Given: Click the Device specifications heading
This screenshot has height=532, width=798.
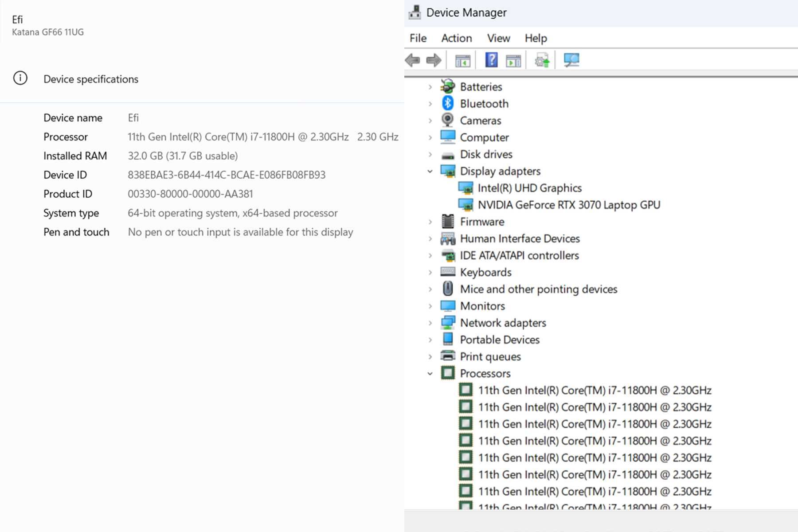Looking at the screenshot, I should pyautogui.click(x=91, y=79).
